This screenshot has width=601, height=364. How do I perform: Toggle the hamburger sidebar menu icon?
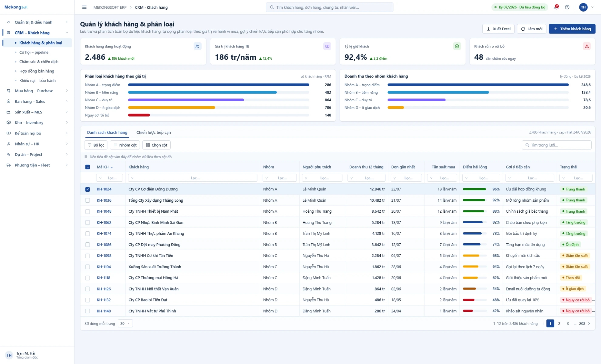point(84,7)
